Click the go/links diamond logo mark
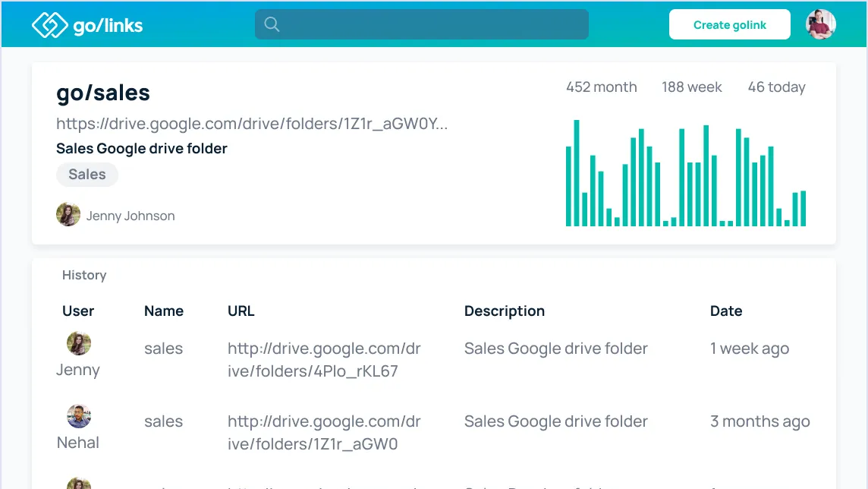Viewport: 868px width, 489px height. coord(49,24)
